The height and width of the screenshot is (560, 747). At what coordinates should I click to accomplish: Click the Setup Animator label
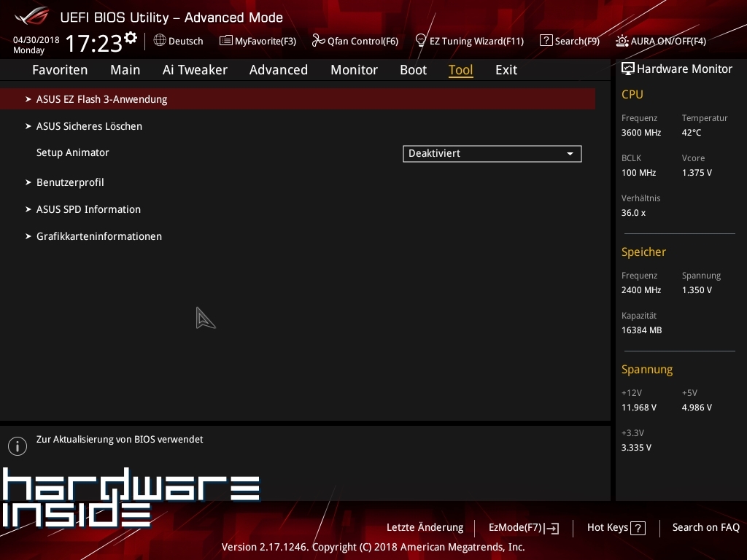coord(73,153)
